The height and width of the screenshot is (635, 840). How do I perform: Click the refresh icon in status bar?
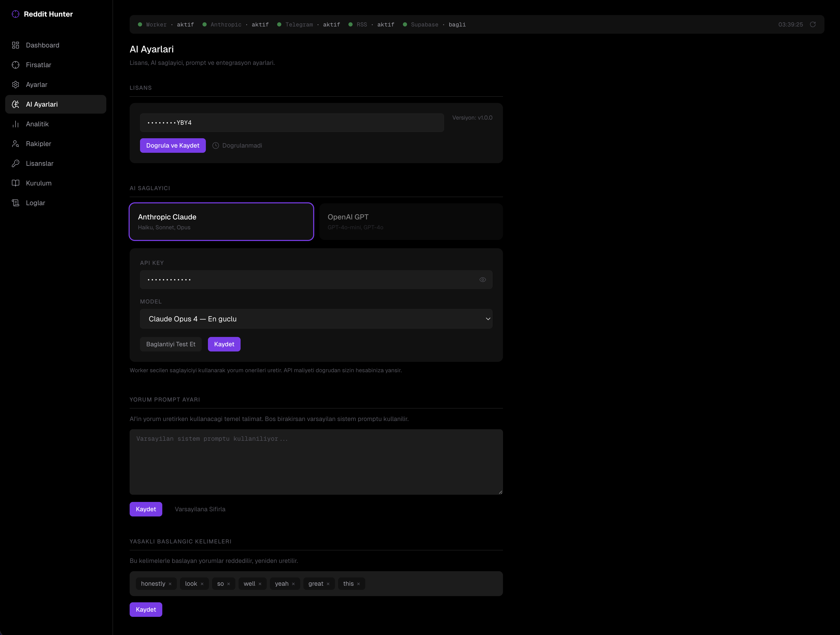tap(813, 24)
